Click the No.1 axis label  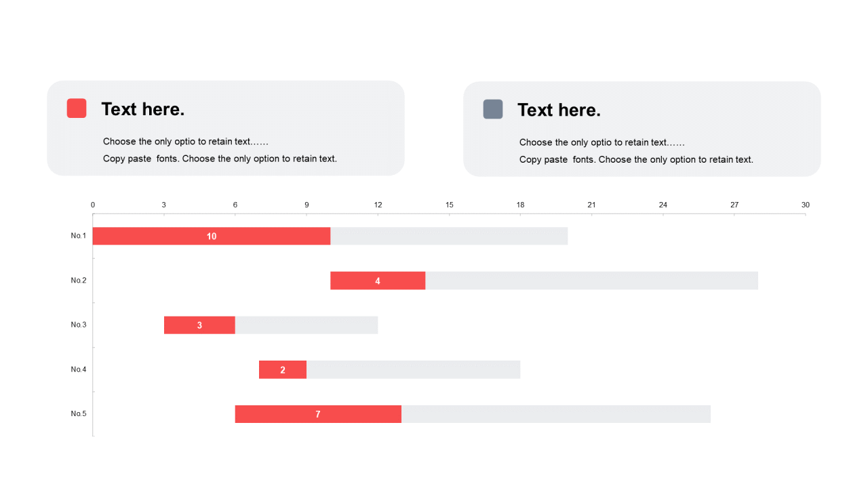(79, 236)
